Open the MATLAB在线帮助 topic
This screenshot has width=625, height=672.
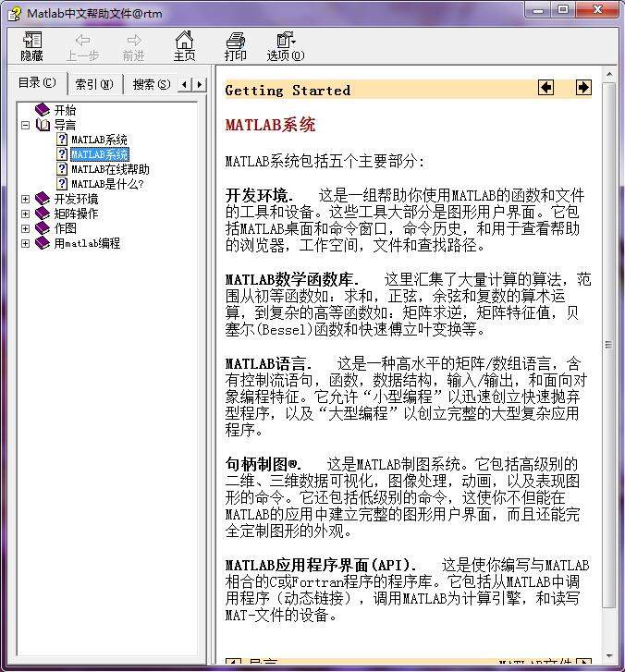(110, 169)
